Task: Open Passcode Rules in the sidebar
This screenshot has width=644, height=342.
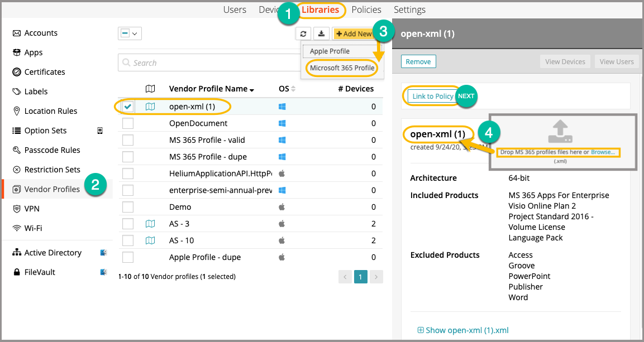Action: pos(52,150)
